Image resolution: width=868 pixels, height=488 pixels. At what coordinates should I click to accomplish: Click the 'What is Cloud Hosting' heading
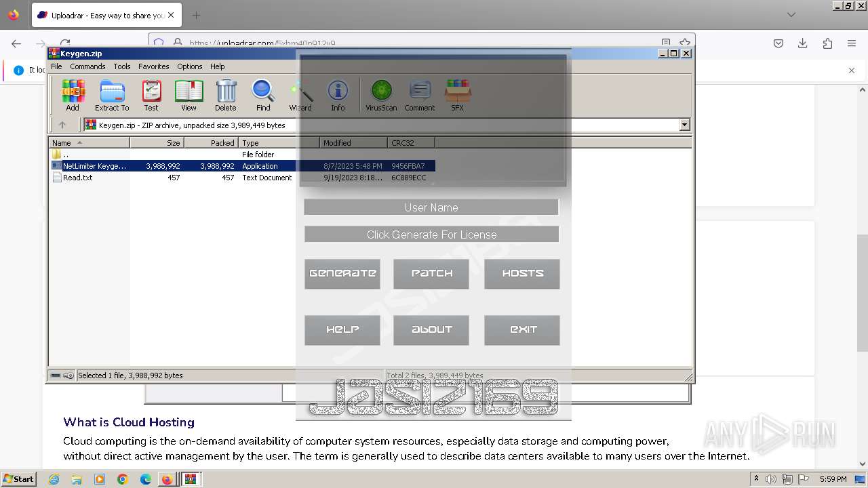[x=129, y=422]
